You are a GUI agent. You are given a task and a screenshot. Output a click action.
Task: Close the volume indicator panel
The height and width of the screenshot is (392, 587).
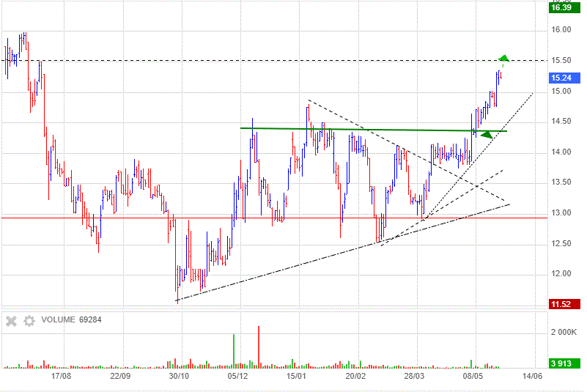coord(11,320)
